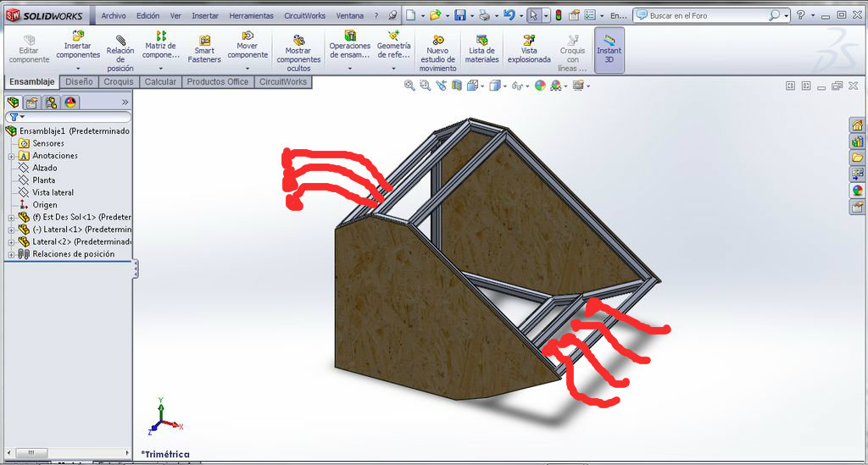Expand Lateral<2> component node
Image resolution: width=868 pixels, height=465 pixels.
click(11, 242)
